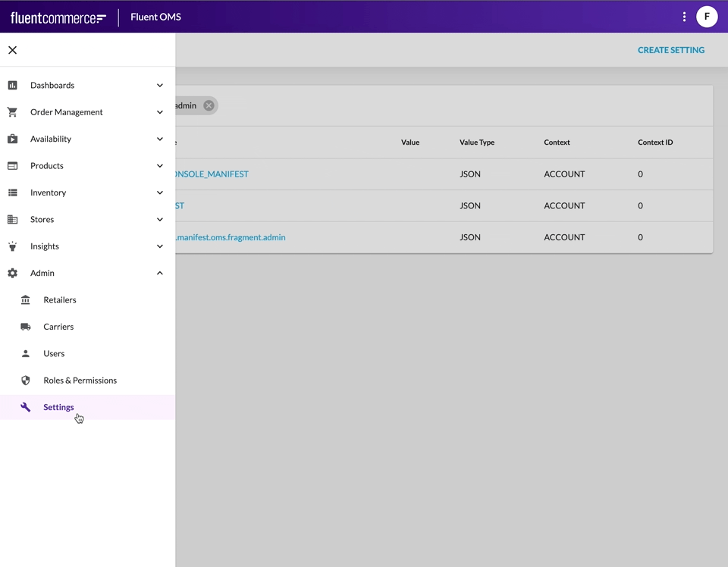Screen dimensions: 728x567
Task: Click the Dashboards chart icon
Action: [12, 86]
